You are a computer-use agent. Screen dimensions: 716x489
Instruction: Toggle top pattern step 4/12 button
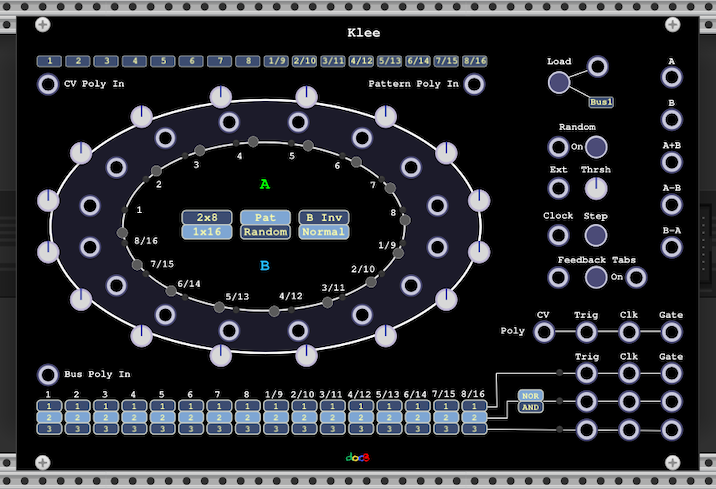tap(361, 61)
